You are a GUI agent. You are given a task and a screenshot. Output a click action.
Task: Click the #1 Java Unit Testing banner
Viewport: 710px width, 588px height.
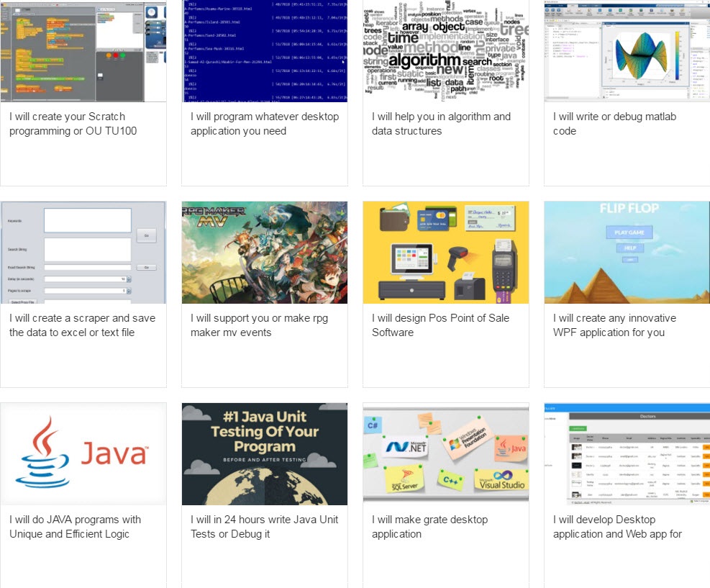click(264, 453)
